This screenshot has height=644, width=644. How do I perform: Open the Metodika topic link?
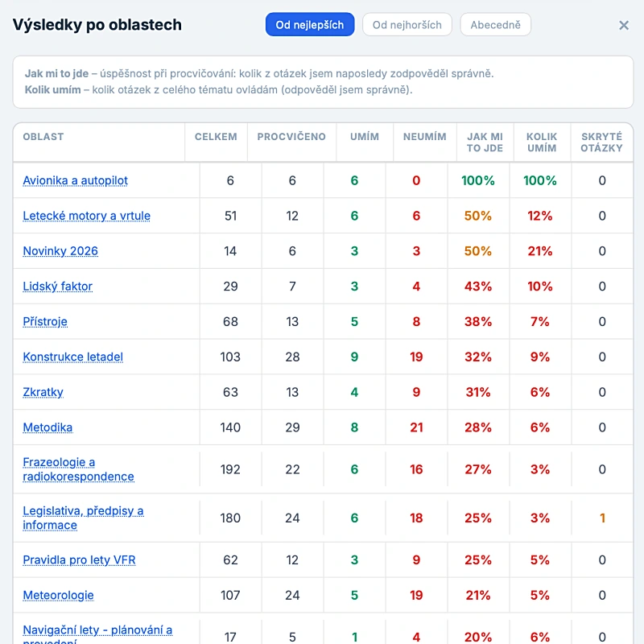[x=47, y=427]
